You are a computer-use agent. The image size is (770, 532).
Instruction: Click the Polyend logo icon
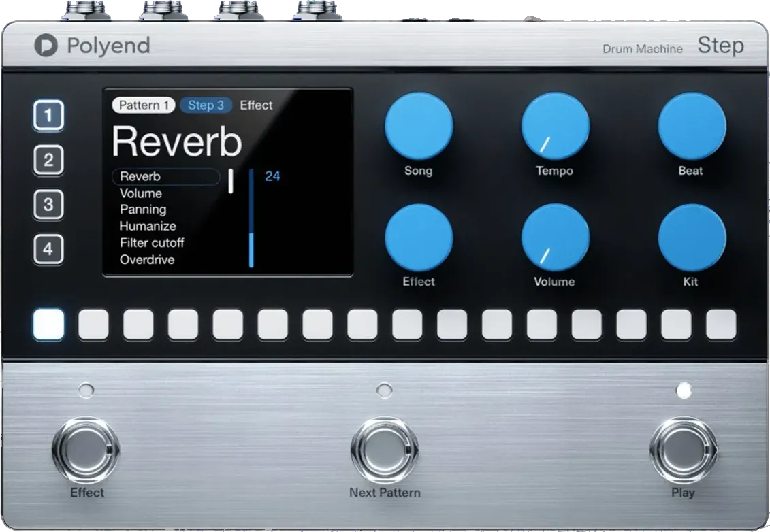(46, 46)
